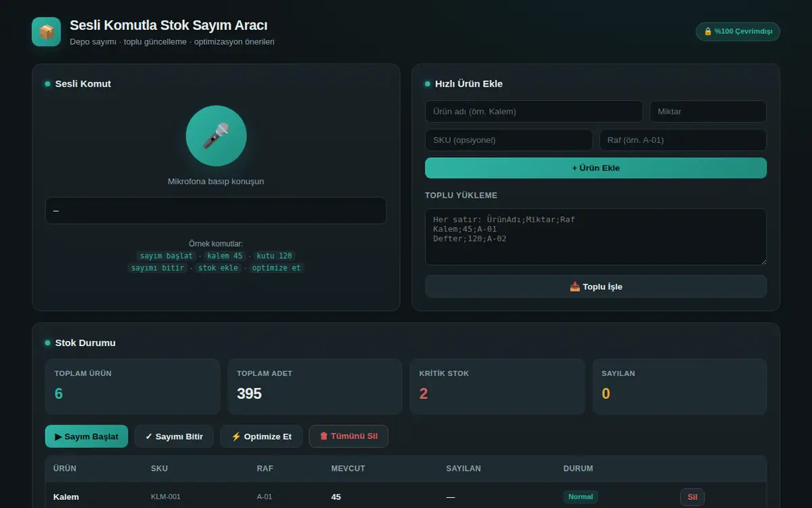
Task: Click the box package app logo icon
Action: pos(46,32)
